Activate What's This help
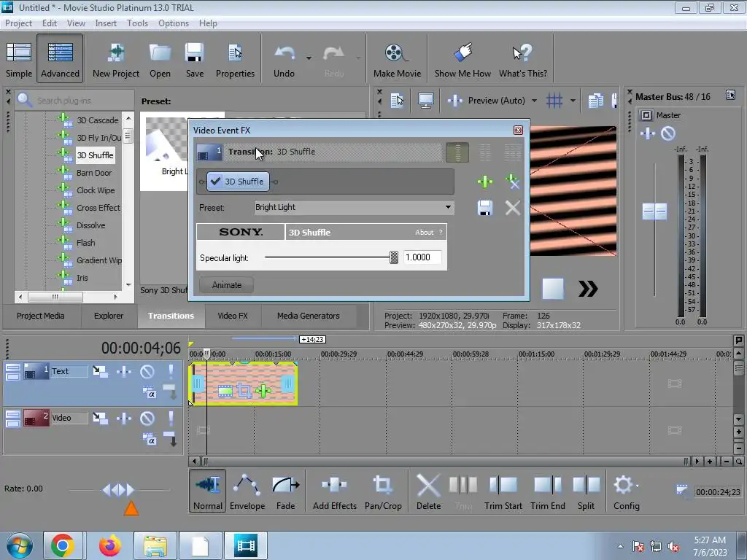Screen dimensions: 747x560 coord(522,60)
